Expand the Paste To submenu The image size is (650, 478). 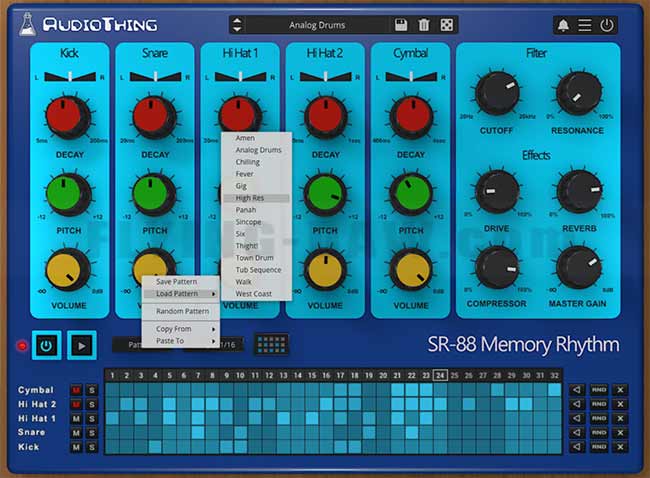[x=181, y=341]
